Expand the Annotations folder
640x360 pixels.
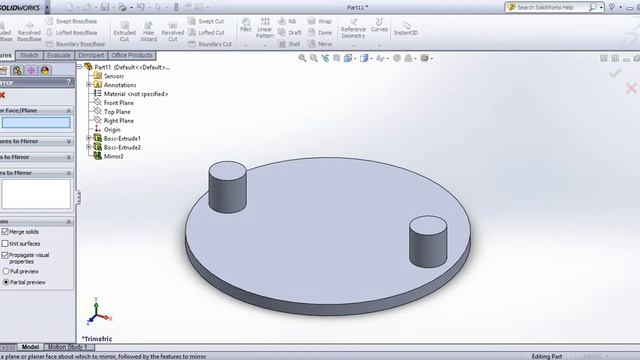tap(88, 84)
